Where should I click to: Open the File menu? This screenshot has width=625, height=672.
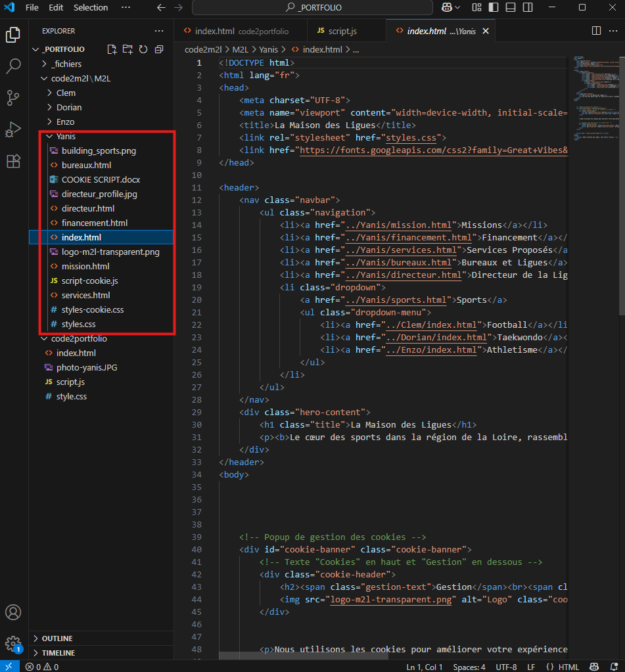pos(32,7)
